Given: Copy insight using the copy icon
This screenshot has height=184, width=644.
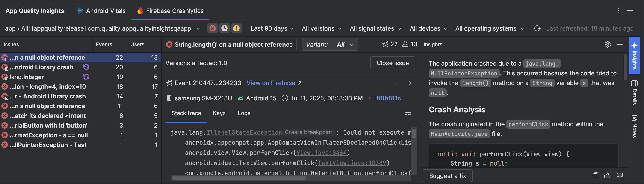Looking at the screenshot, I should pyautogui.click(x=595, y=175).
